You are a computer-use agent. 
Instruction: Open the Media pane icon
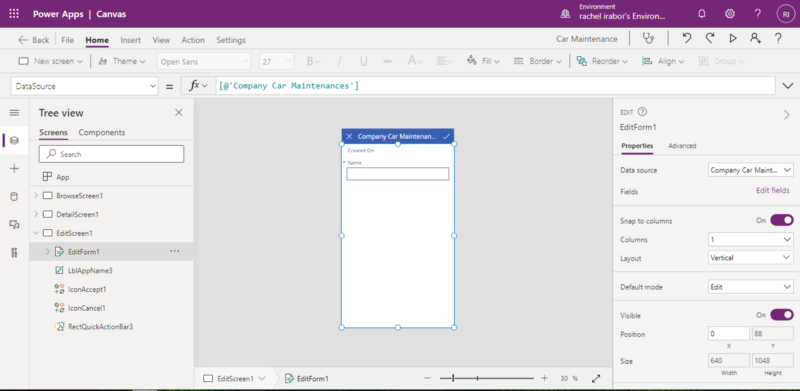tap(14, 225)
